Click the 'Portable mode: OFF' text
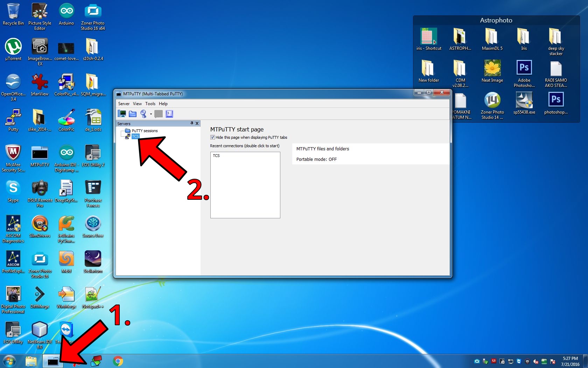The image size is (588, 368). coord(316,159)
